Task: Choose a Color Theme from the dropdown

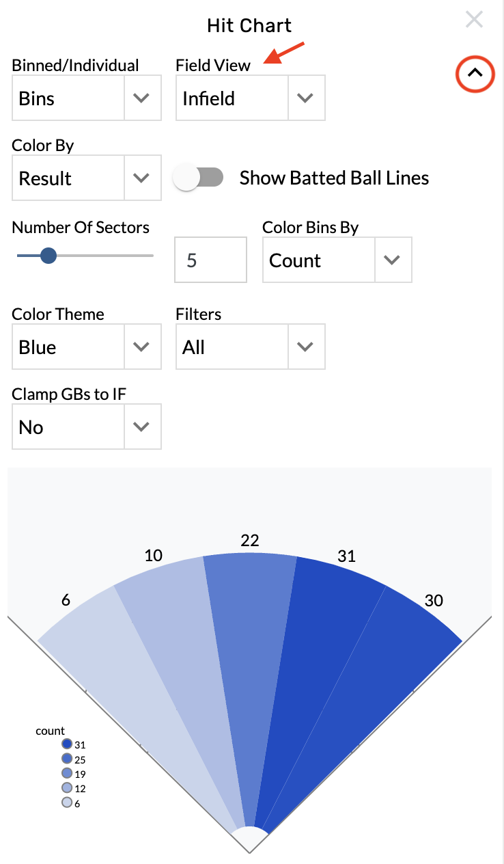Action: pyautogui.click(x=87, y=347)
